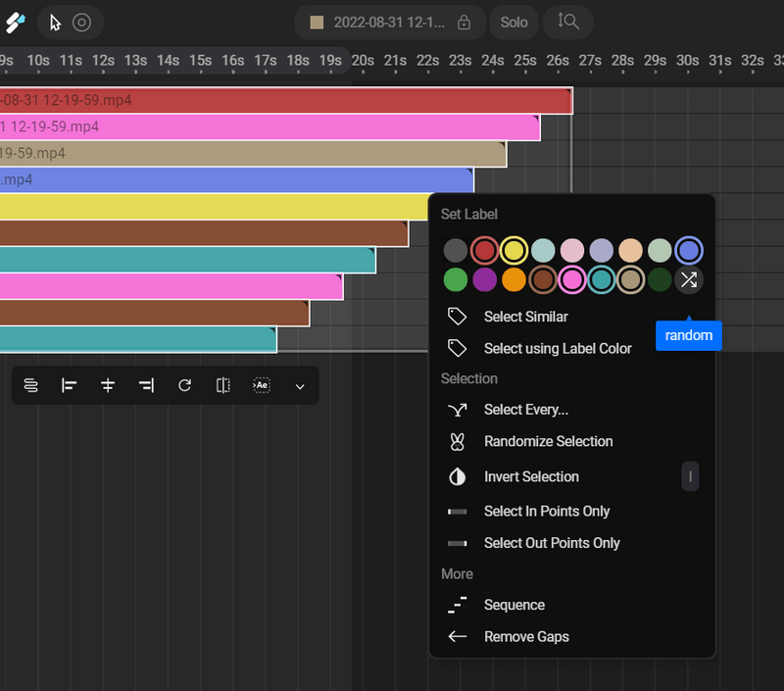This screenshot has width=784, height=691.
Task: Pick the red label color swatch
Action: pos(484,250)
